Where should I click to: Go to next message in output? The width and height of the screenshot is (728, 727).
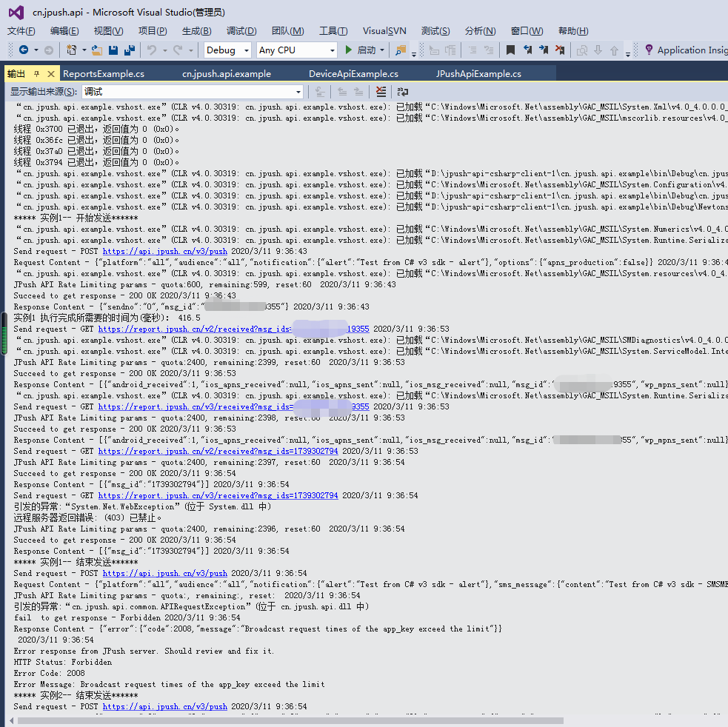[358, 92]
